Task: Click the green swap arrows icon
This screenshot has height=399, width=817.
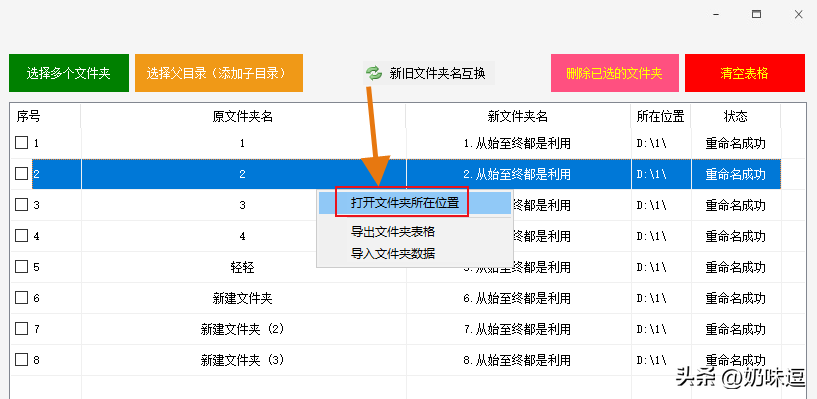Action: (x=374, y=73)
